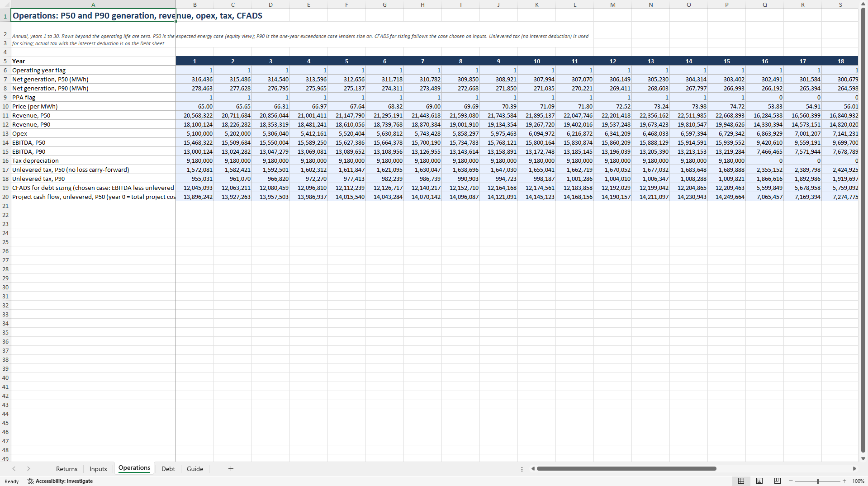Click the vertical scrollbar thumb

pyautogui.click(x=863, y=230)
